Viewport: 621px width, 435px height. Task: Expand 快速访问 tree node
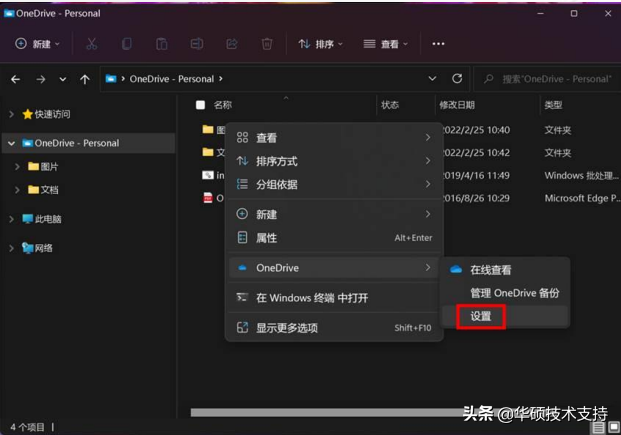click(11, 114)
